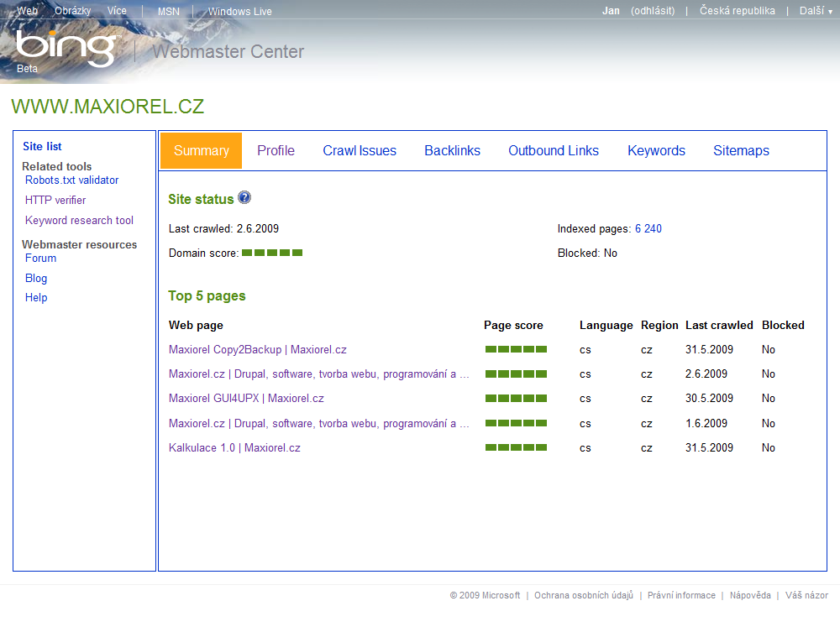Open the Drupal link crawled 2.6.2009
The width and height of the screenshot is (840, 627).
[318, 374]
